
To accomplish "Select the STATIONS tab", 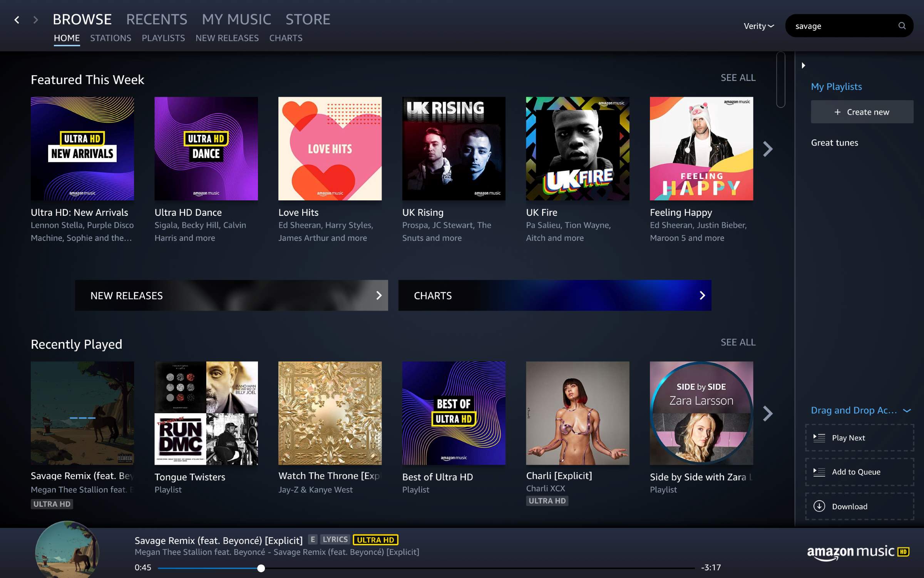I will click(x=110, y=38).
